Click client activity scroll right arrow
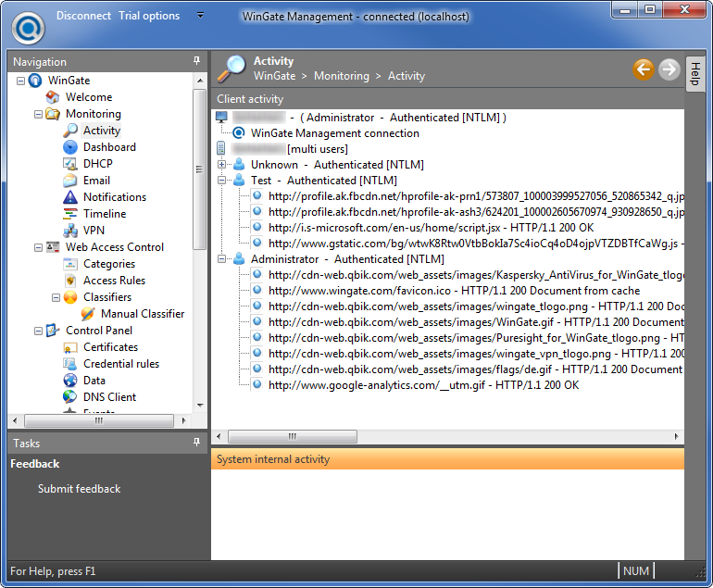Viewport: 713px width, 588px height. 676,436
